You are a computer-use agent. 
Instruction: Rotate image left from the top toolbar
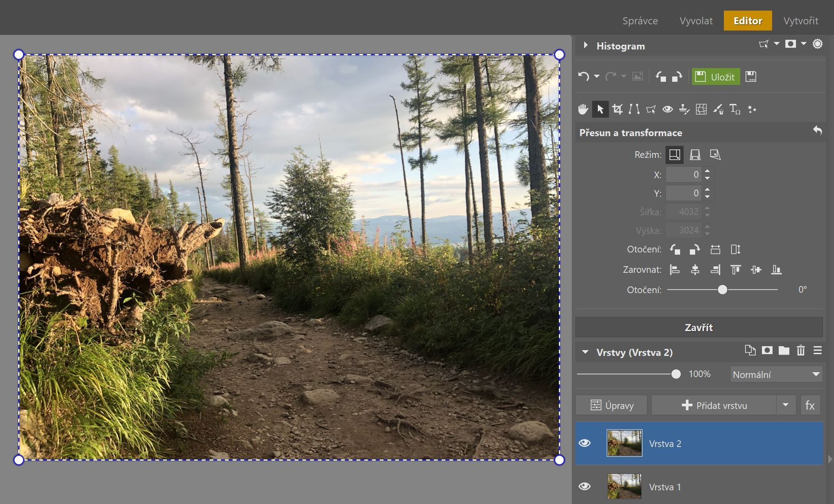tap(661, 76)
